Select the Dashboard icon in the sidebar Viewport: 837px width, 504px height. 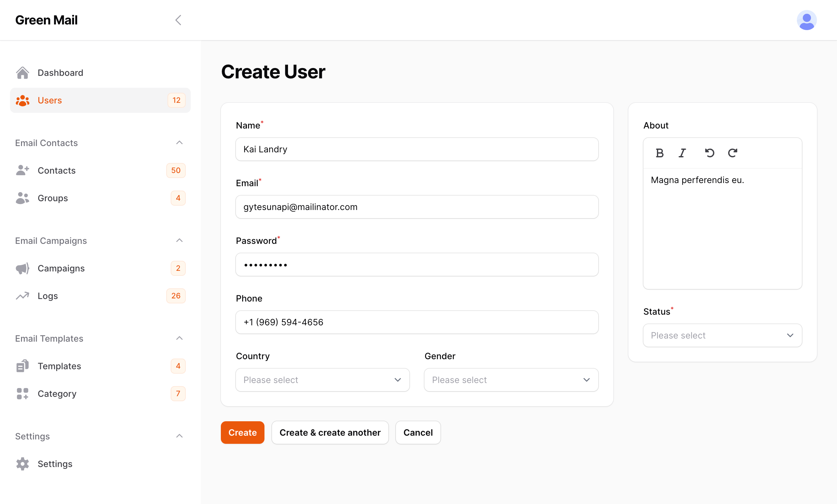tap(22, 72)
